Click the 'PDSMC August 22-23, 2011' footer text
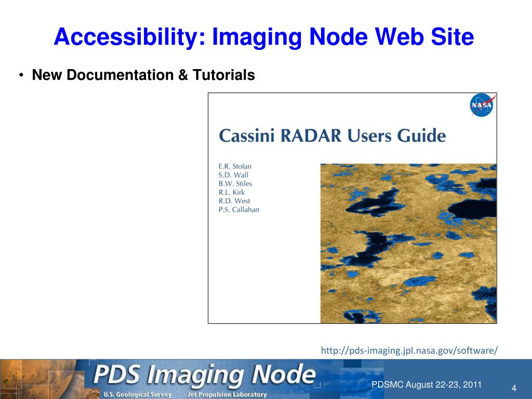 [427, 385]
